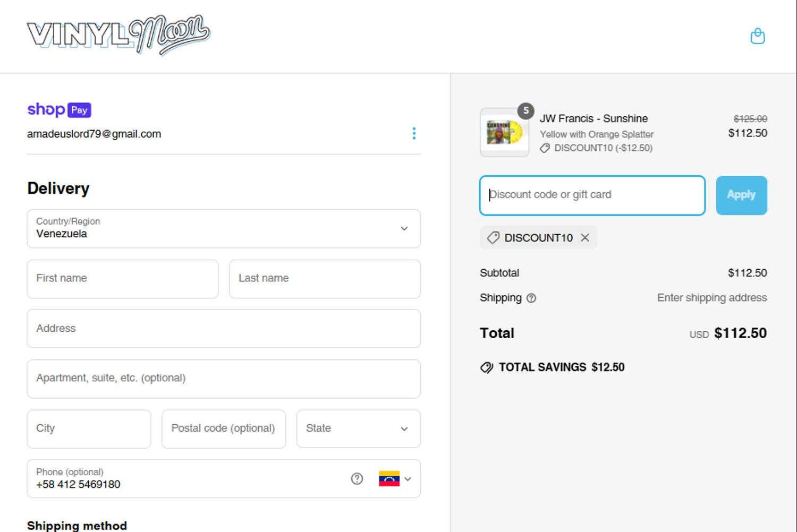Image resolution: width=797 pixels, height=532 pixels.
Task: Click the Apartment, suite, etc. field
Action: click(x=224, y=379)
